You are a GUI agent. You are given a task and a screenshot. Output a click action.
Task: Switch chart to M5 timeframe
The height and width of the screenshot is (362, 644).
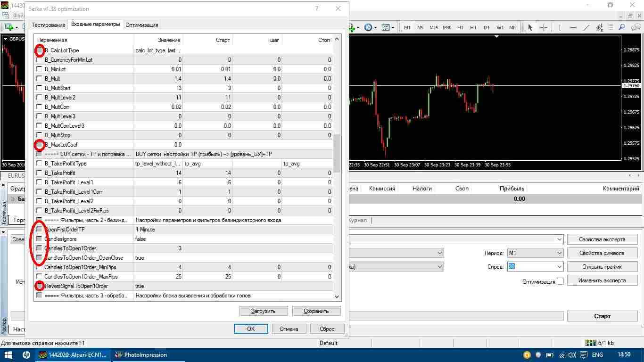[421, 27]
